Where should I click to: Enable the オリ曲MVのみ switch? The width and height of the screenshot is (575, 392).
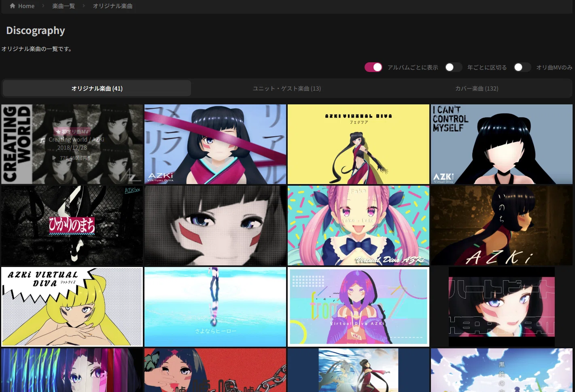click(522, 67)
